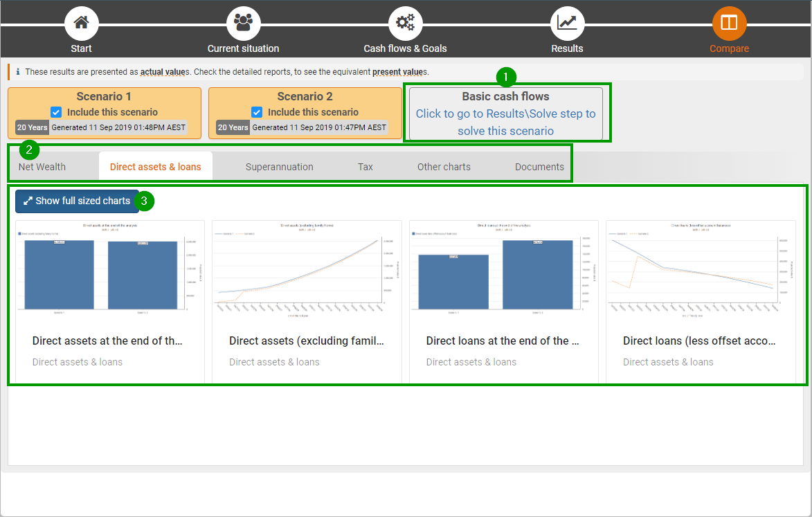Open the Other charts tab
The width and height of the screenshot is (812, 517).
coord(444,167)
